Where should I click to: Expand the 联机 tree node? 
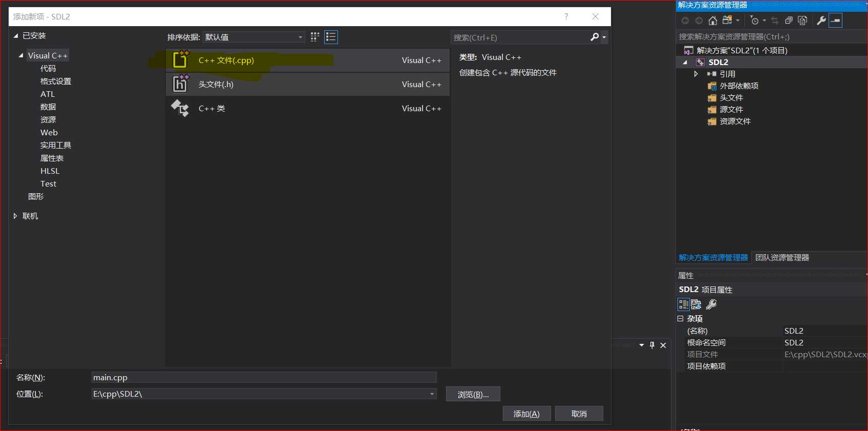[x=15, y=216]
